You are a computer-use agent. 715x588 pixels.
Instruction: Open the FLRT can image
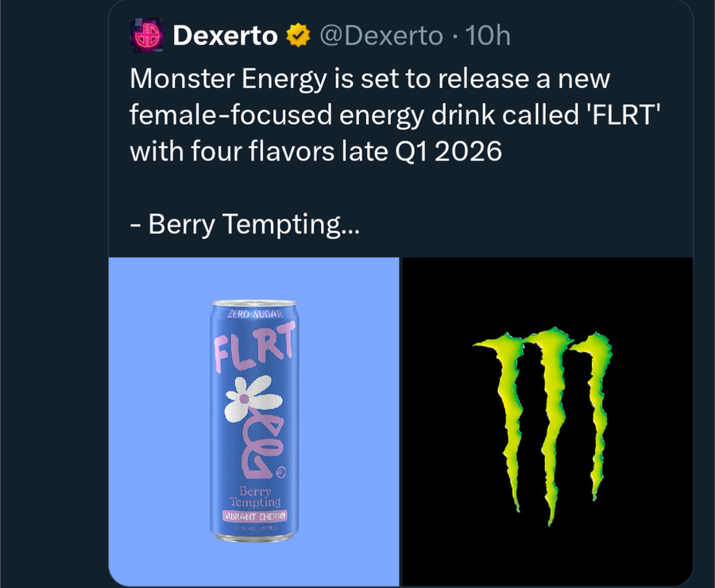(254, 421)
